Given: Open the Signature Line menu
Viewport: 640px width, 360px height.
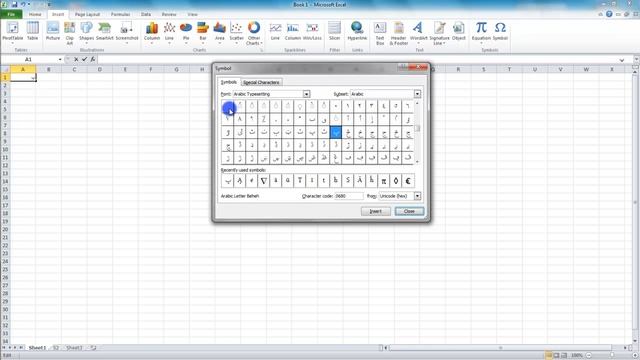Looking at the screenshot, I should (439, 33).
